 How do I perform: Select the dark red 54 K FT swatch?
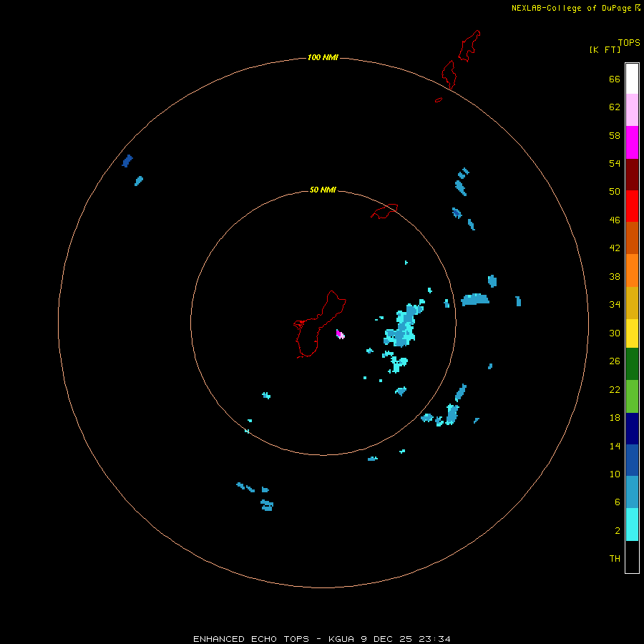point(632,174)
